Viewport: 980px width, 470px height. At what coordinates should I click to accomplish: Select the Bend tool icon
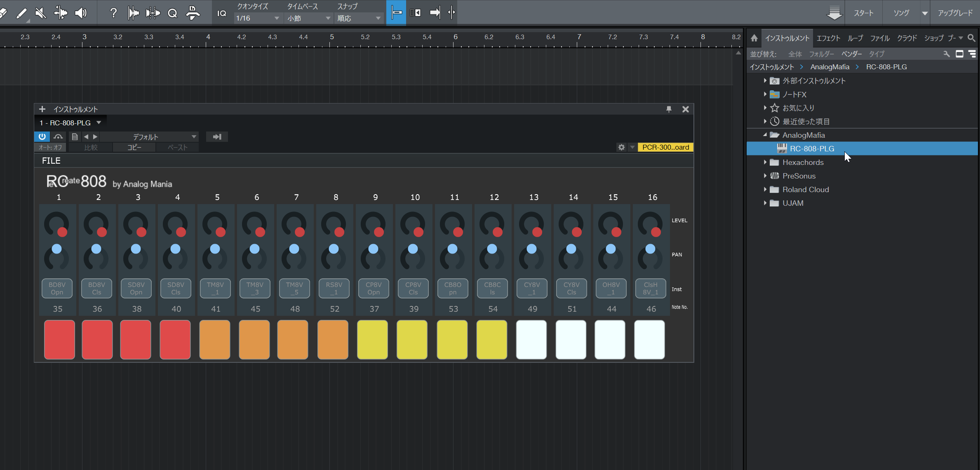[x=61, y=13]
